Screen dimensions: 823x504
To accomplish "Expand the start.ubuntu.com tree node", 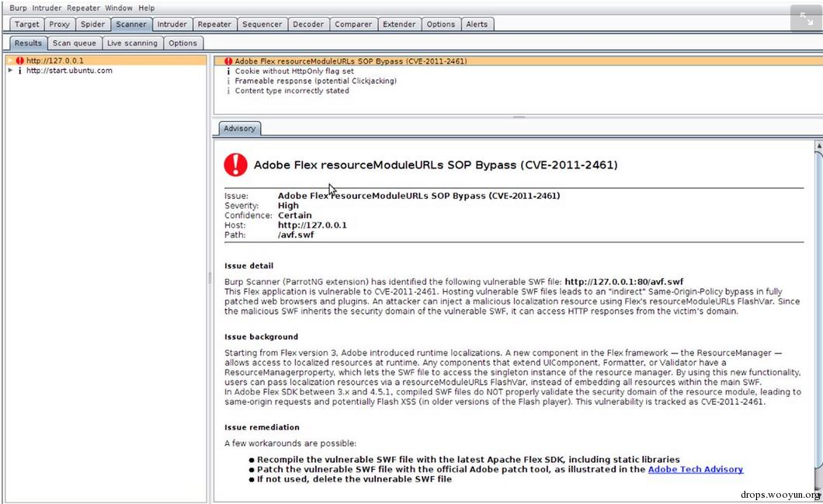I will tap(10, 71).
